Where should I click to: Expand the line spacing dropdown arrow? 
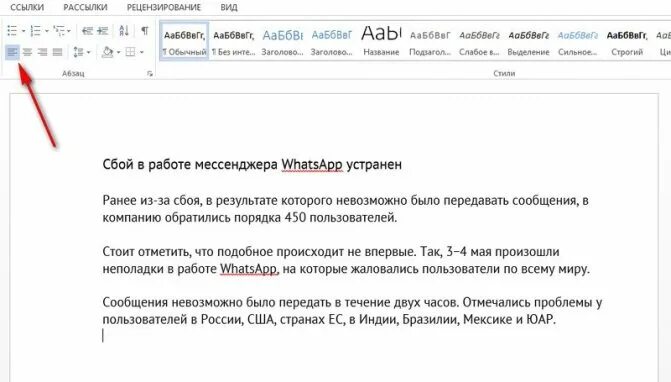point(88,52)
